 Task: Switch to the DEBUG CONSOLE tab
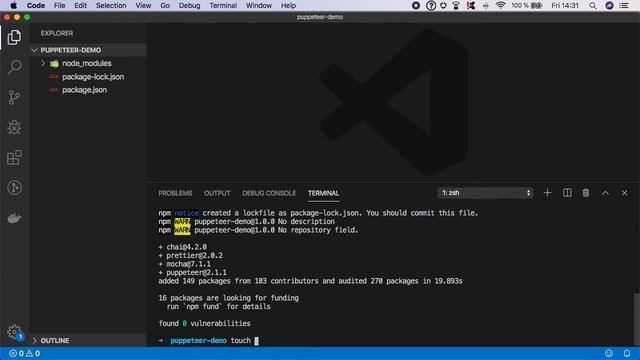click(x=269, y=193)
